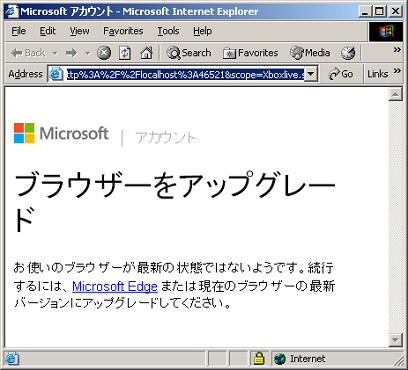Open the Tools menu
408x370 pixels.
click(168, 31)
